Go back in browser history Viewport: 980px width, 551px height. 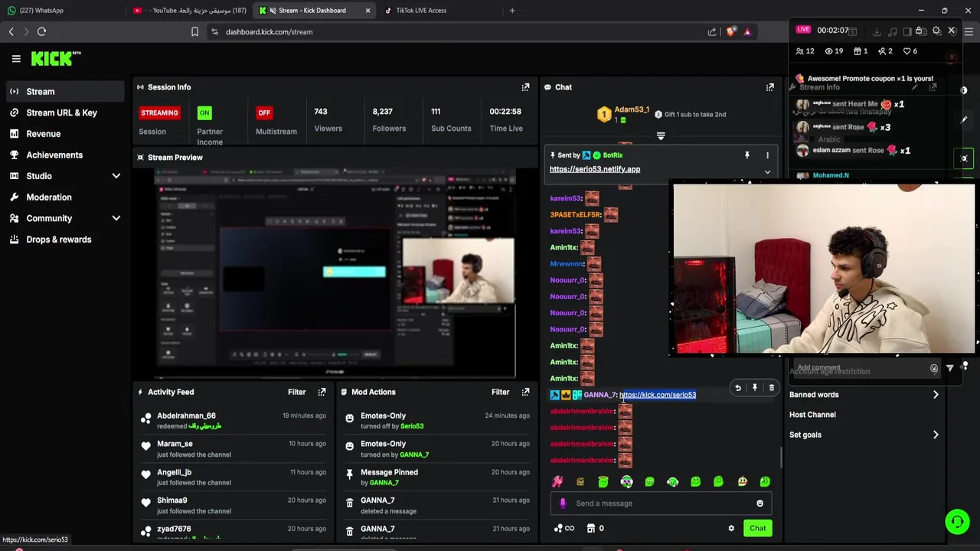pyautogui.click(x=11, y=31)
